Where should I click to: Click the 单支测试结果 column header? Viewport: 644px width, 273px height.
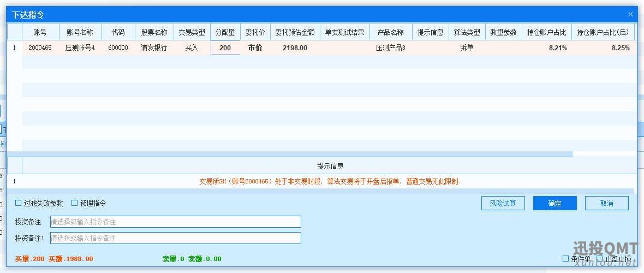(x=344, y=32)
